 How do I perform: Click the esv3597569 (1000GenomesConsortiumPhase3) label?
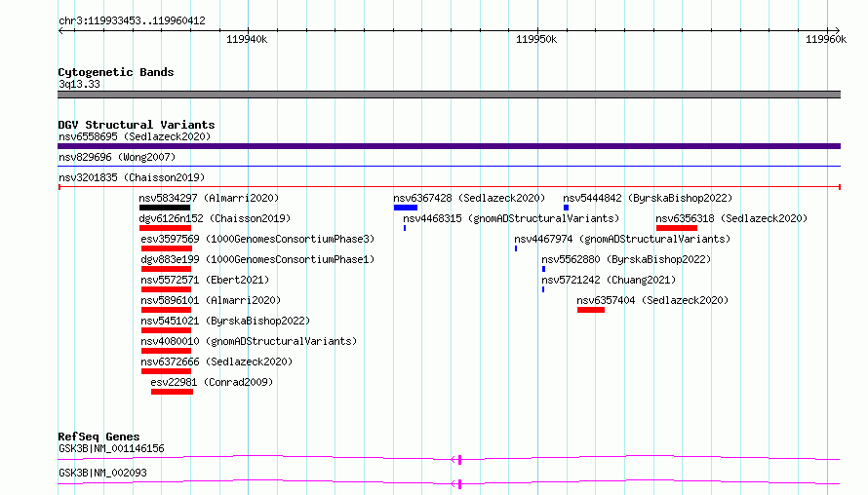pos(257,239)
